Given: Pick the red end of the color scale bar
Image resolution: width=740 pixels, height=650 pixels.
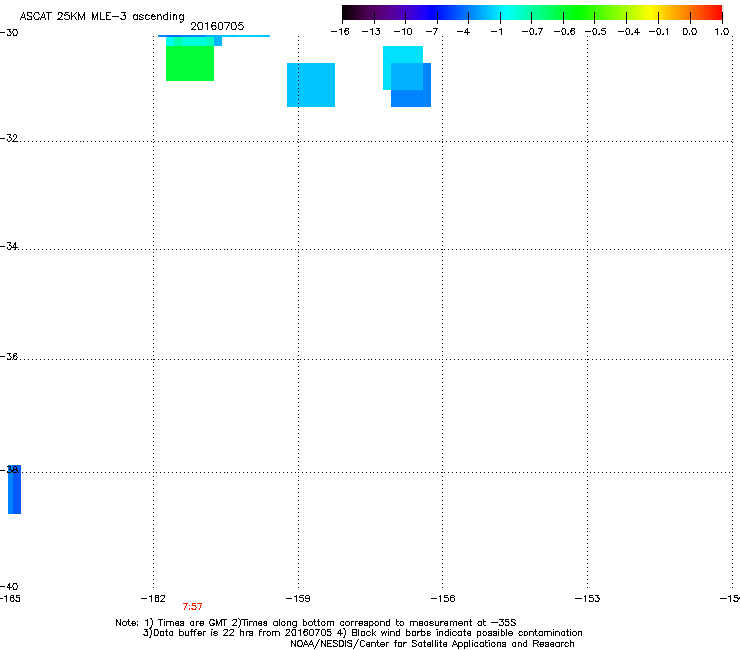Looking at the screenshot, I should [x=715, y=12].
